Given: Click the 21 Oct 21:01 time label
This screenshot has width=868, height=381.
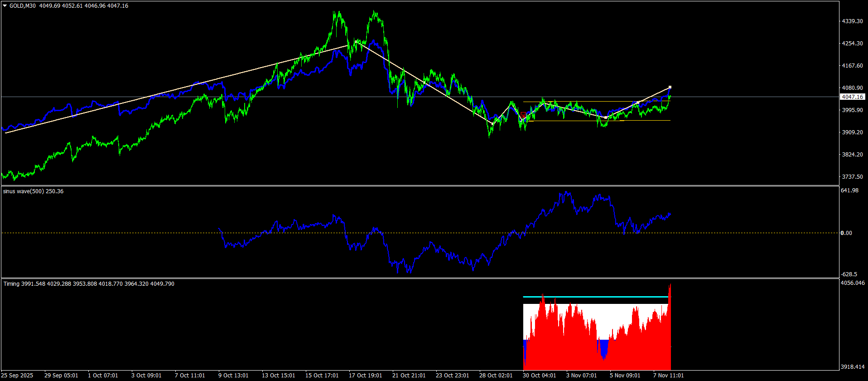Looking at the screenshot, I should pos(409,376).
